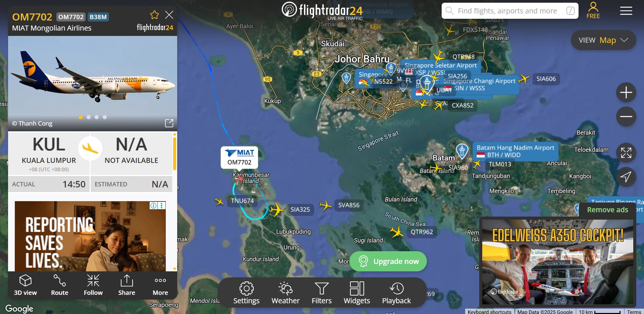Zoom in the map with plus button
Screen dimensions: 644x314
626,92
